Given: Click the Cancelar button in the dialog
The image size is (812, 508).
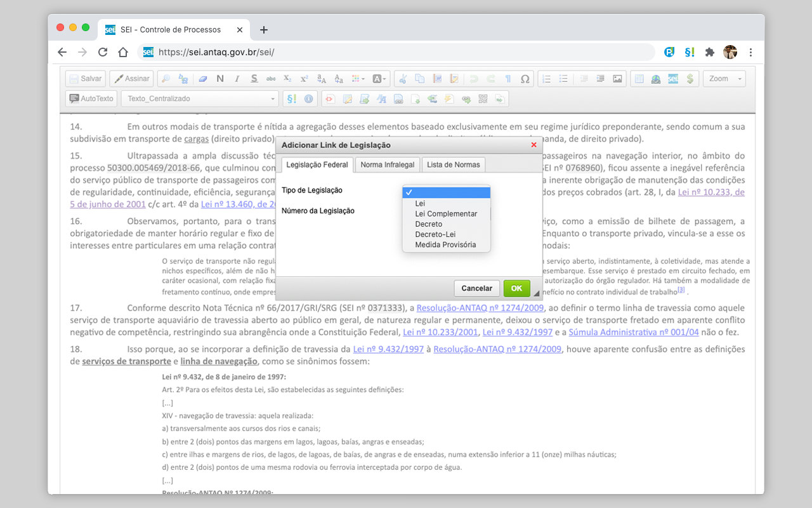Looking at the screenshot, I should tap(477, 288).
